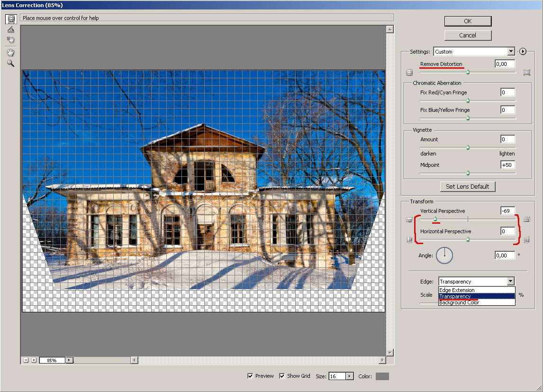Click the barrel distortion icon

coord(409,73)
